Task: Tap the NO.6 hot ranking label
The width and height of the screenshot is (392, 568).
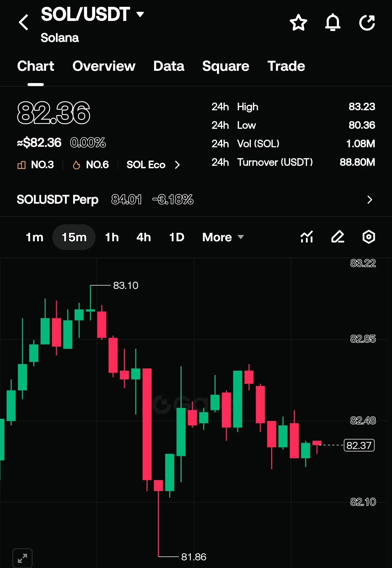Action: [x=97, y=165]
